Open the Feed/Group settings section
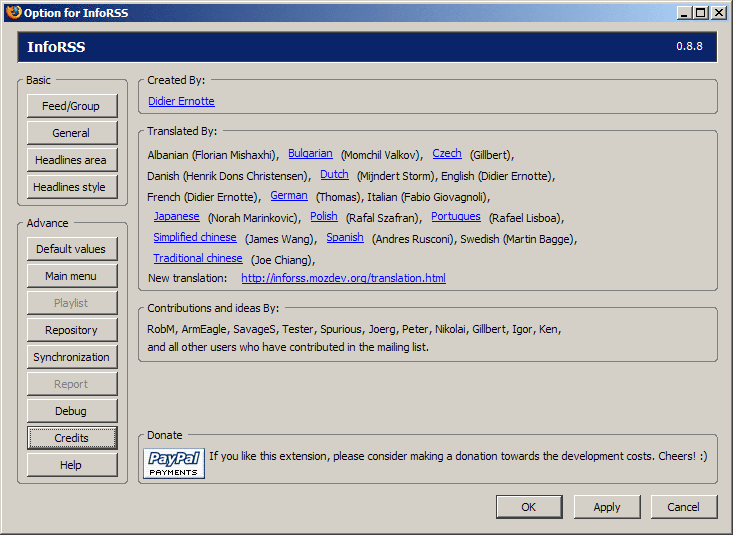 (72, 106)
